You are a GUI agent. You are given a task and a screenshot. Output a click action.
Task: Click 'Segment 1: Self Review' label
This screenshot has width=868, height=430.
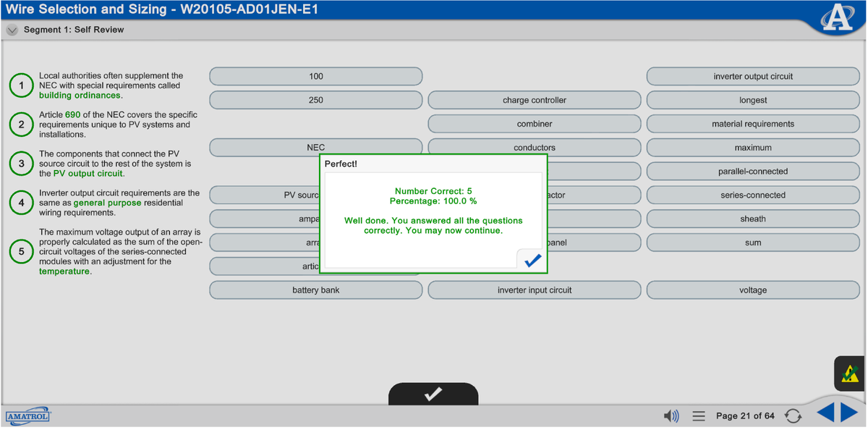[x=74, y=30]
